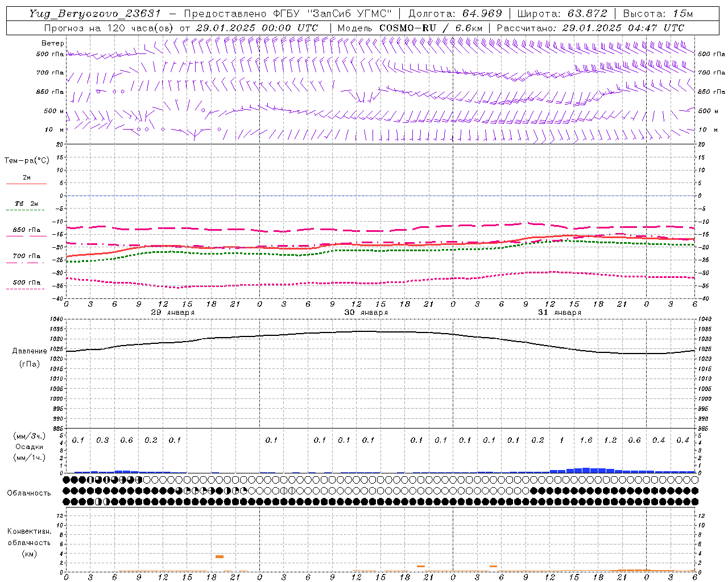Click the 1.6 precipitation value
Viewport: 728px width, 582px height.
point(586,440)
